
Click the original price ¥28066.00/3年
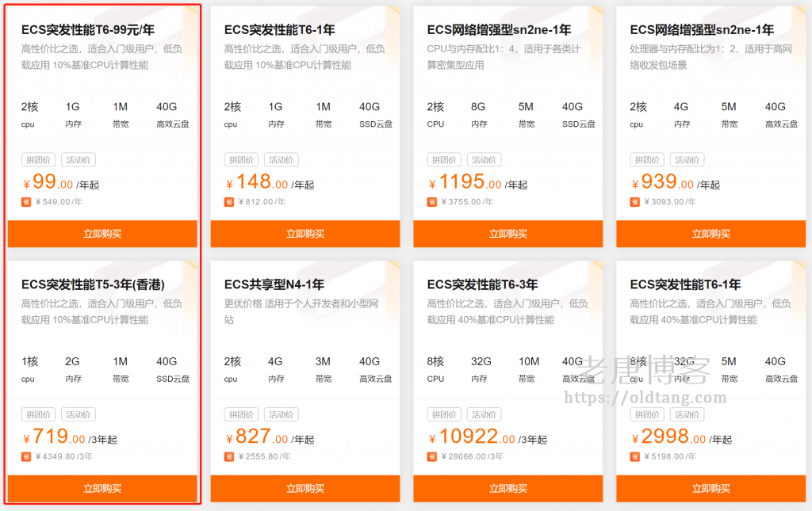click(473, 456)
